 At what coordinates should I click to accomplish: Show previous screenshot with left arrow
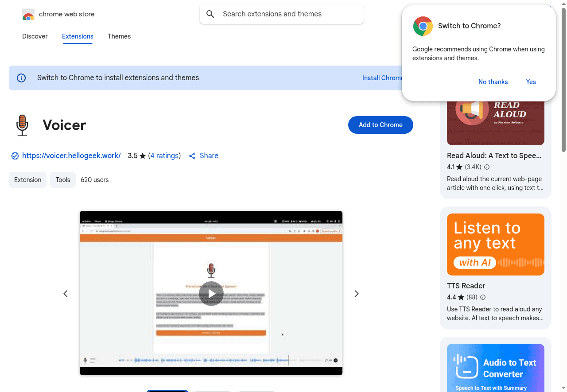(x=66, y=294)
